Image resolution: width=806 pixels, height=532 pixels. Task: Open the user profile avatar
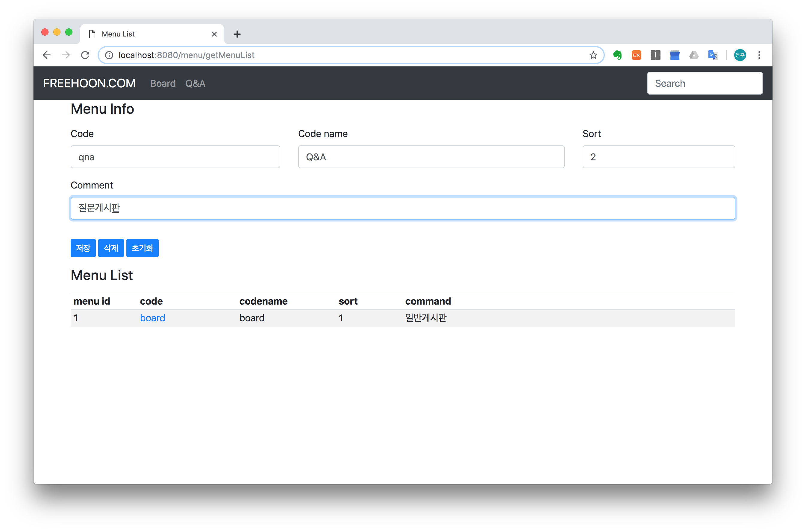[x=740, y=55]
